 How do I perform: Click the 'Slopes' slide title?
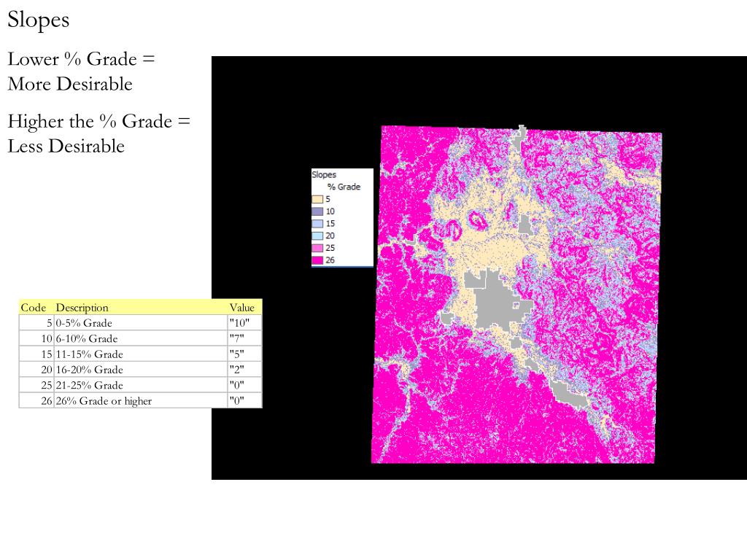(39, 20)
